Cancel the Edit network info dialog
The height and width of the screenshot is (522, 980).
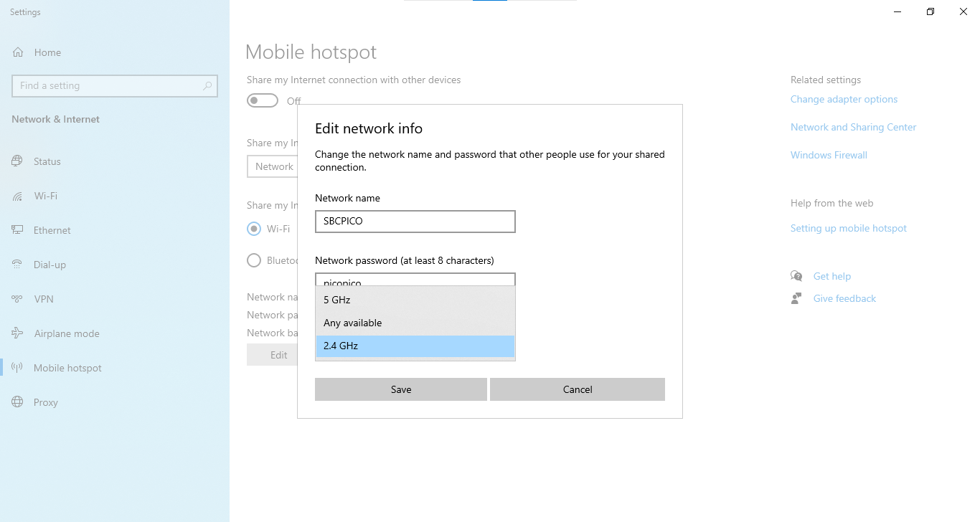click(x=577, y=389)
